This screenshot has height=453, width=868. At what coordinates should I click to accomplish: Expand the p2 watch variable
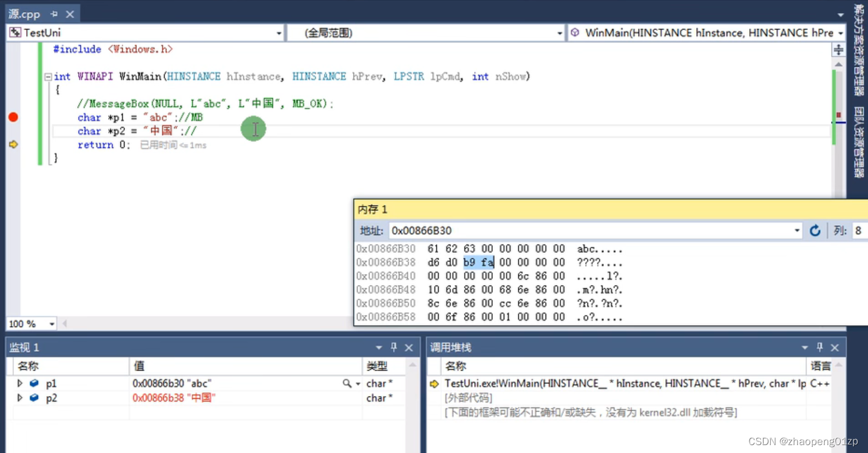click(20, 398)
